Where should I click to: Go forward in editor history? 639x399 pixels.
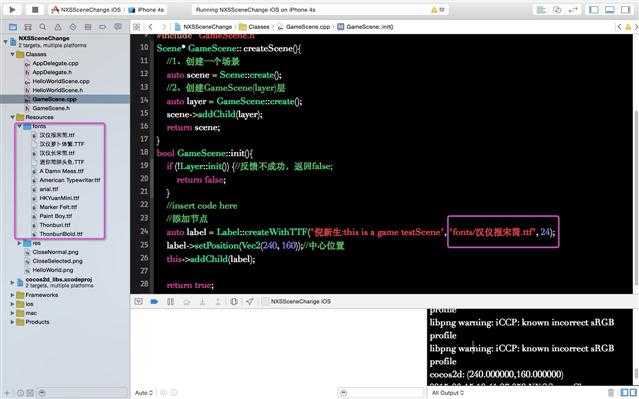click(164, 27)
